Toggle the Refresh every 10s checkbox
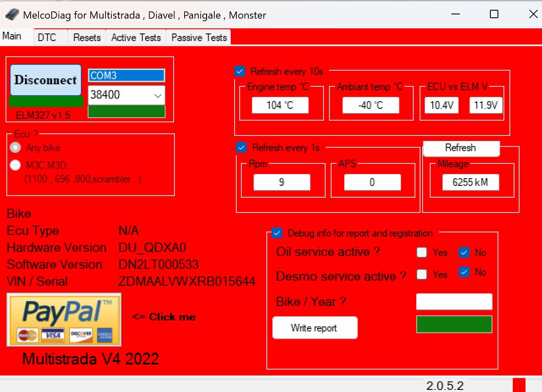Image resolution: width=542 pixels, height=392 pixels. 240,71
